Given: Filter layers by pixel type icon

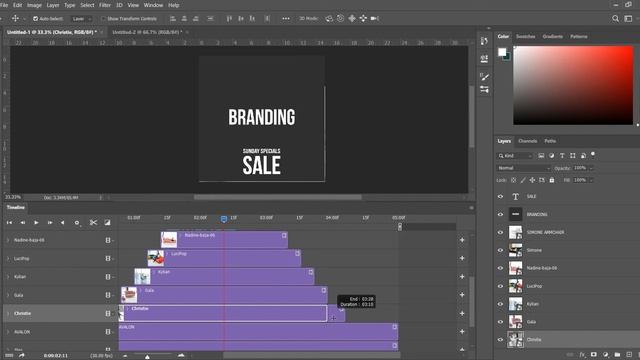Looking at the screenshot, I should pos(541,156).
